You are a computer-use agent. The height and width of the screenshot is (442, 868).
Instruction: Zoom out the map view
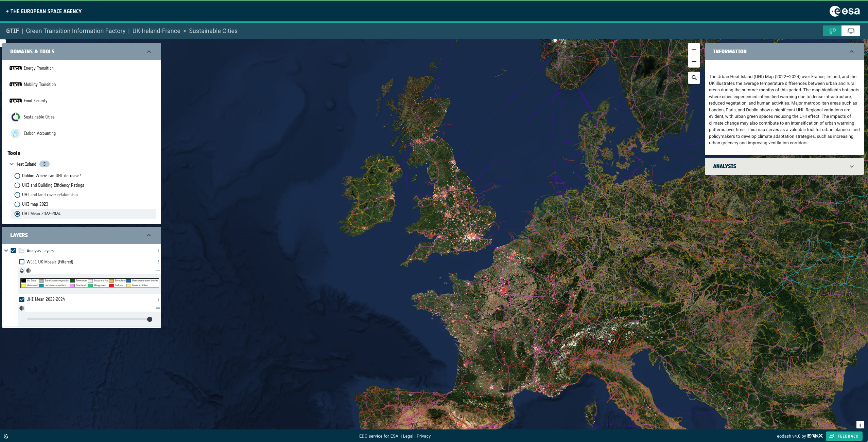click(694, 61)
